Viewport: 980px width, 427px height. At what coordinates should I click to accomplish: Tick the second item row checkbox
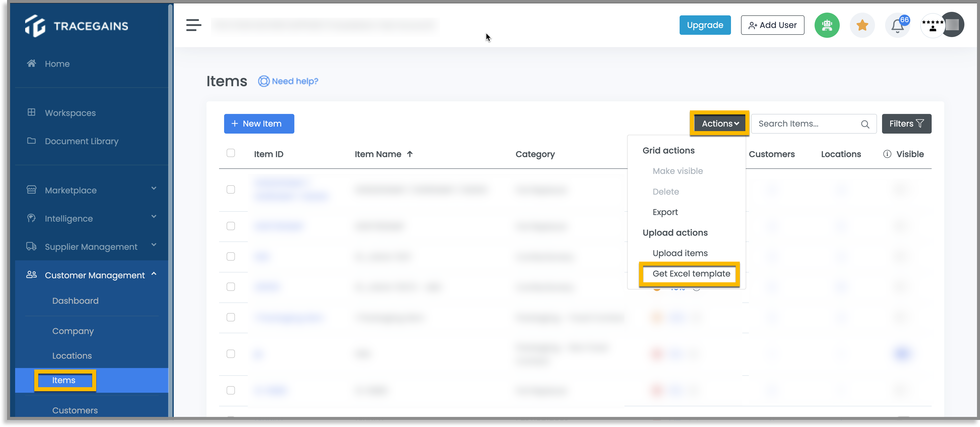click(x=231, y=226)
